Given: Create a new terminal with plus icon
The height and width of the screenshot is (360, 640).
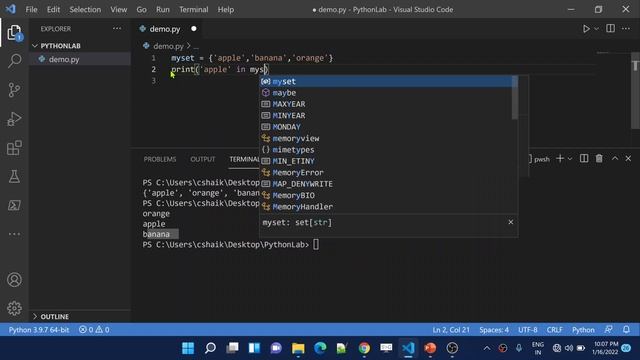Looking at the screenshot, I should tap(560, 158).
